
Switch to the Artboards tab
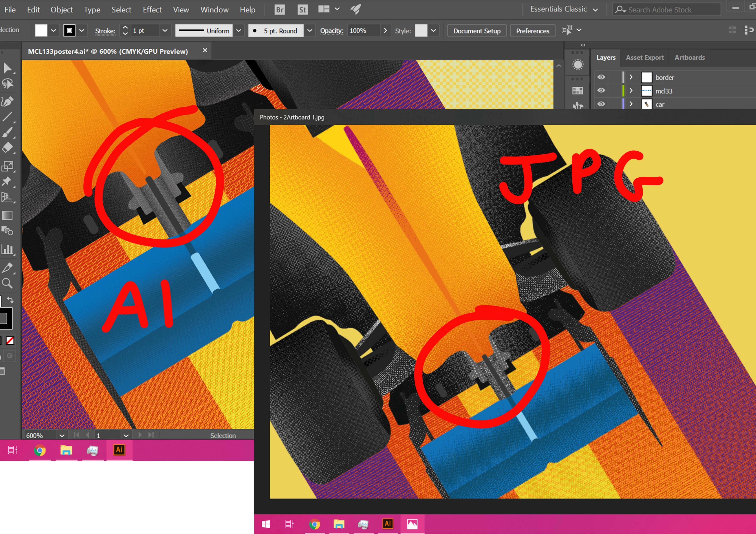point(689,57)
